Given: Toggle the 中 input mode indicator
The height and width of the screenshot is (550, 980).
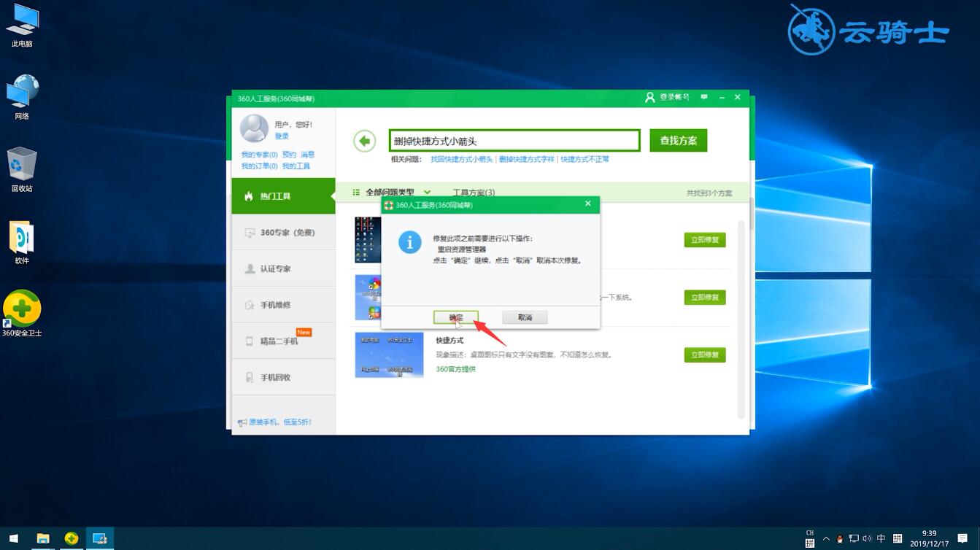Looking at the screenshot, I should [881, 539].
